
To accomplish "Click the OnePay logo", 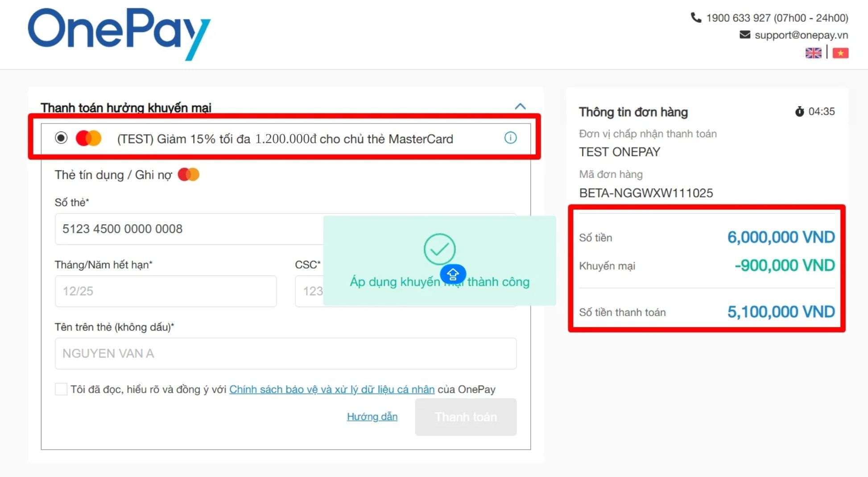I will pos(119,34).
